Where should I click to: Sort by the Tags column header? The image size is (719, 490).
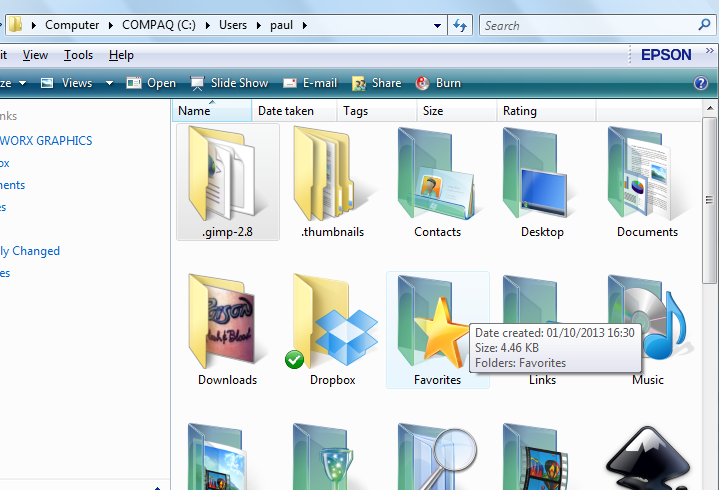click(x=376, y=111)
